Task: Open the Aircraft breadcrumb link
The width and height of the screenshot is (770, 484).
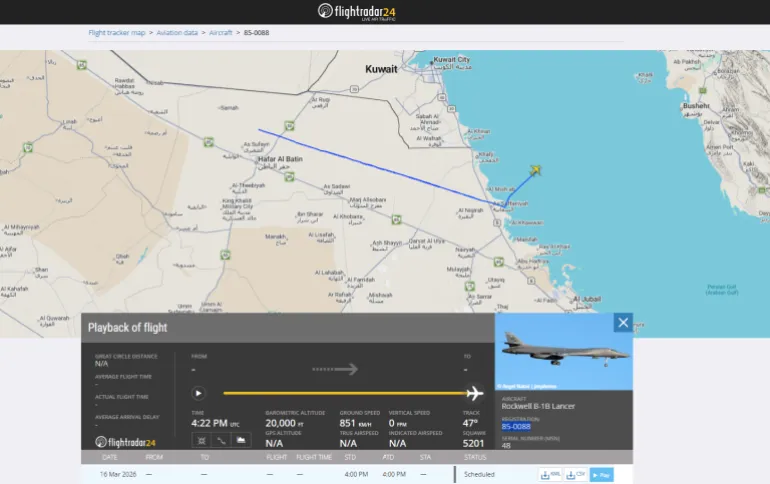Action: (x=220, y=33)
